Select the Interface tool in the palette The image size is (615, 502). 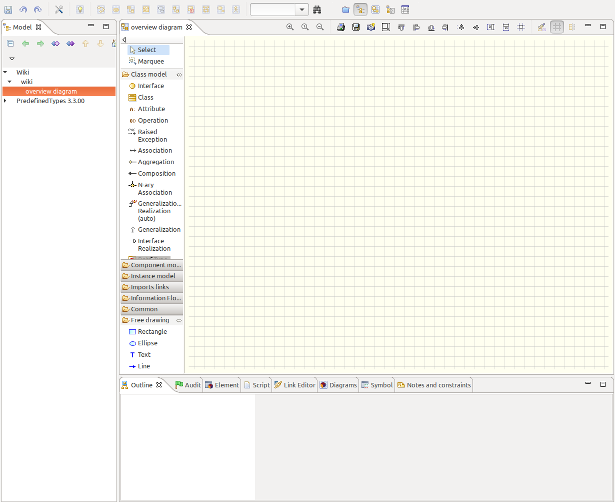(150, 86)
